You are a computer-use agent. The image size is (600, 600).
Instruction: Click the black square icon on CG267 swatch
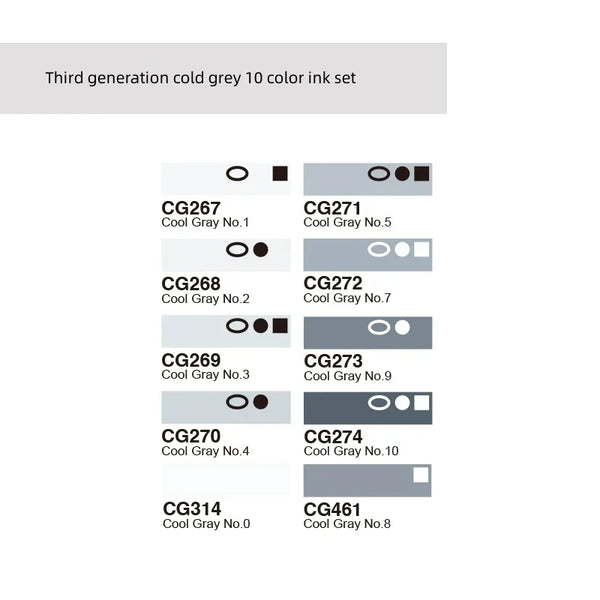pos(280,173)
